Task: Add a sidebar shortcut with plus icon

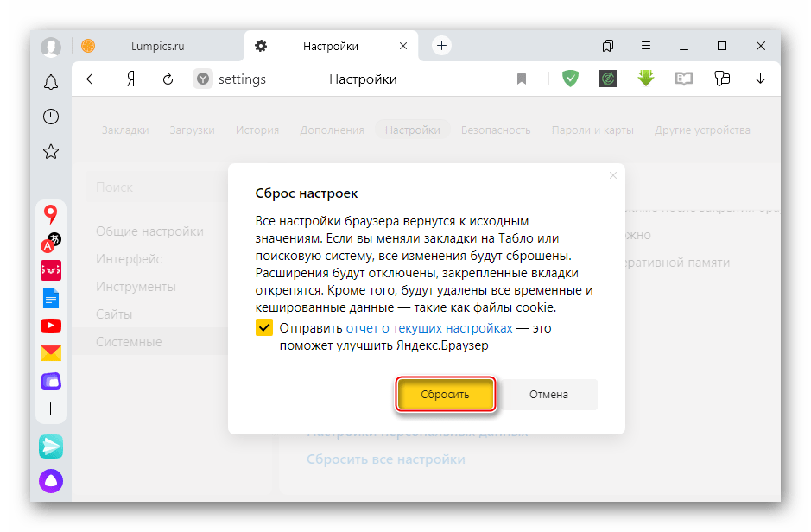Action: pos(51,408)
